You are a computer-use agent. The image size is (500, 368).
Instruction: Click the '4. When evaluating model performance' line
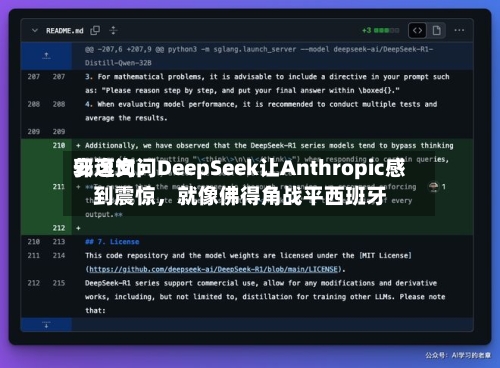point(261,111)
